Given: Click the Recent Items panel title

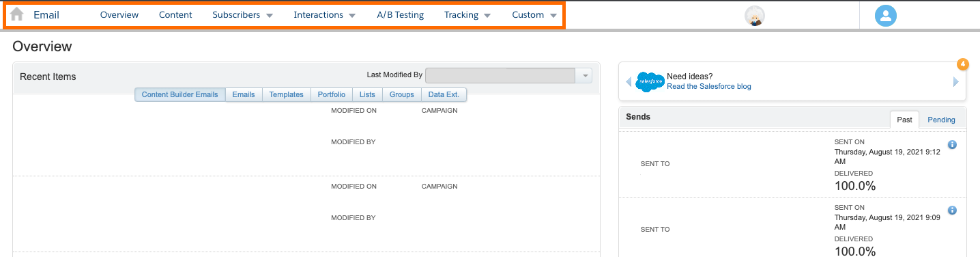Looking at the screenshot, I should click(x=48, y=77).
